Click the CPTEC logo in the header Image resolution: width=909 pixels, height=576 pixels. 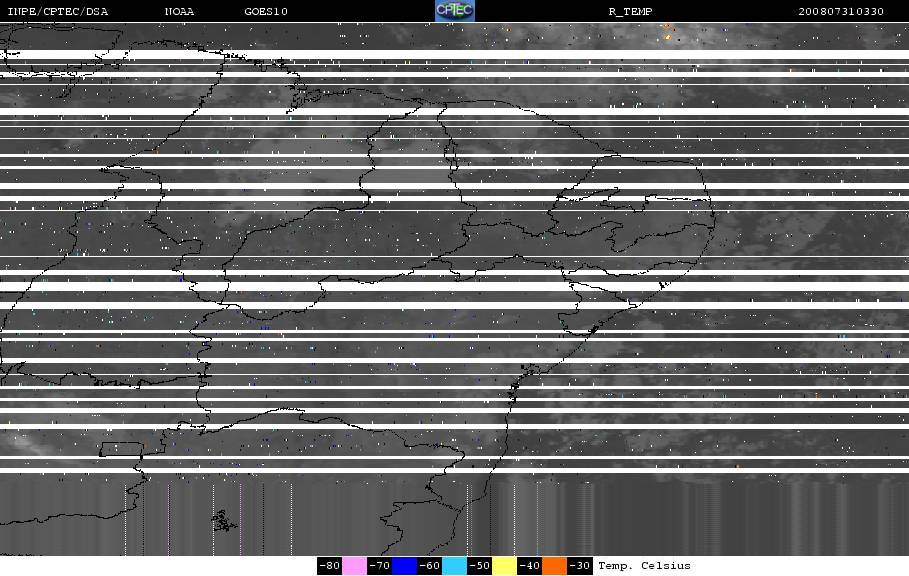[454, 10]
